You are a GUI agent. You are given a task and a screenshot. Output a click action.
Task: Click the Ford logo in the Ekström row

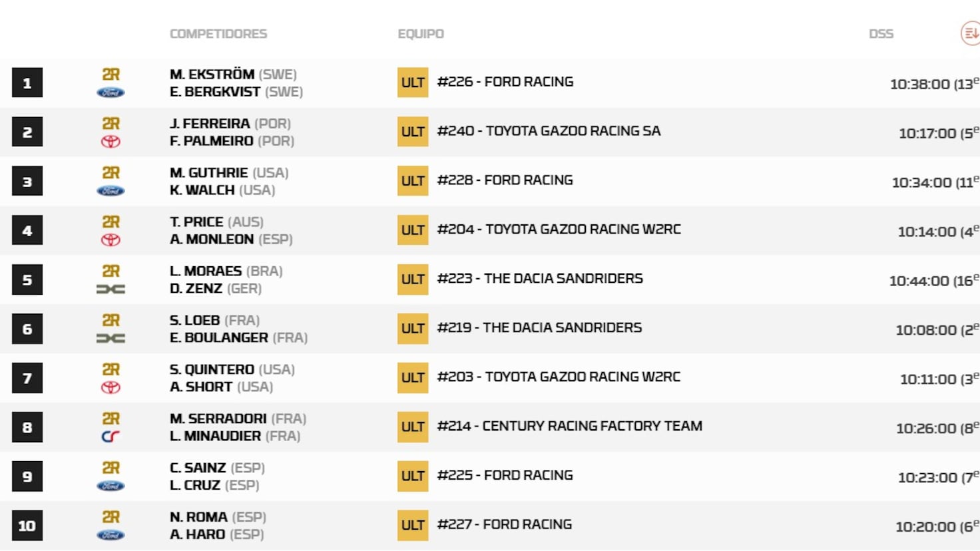pyautogui.click(x=111, y=92)
